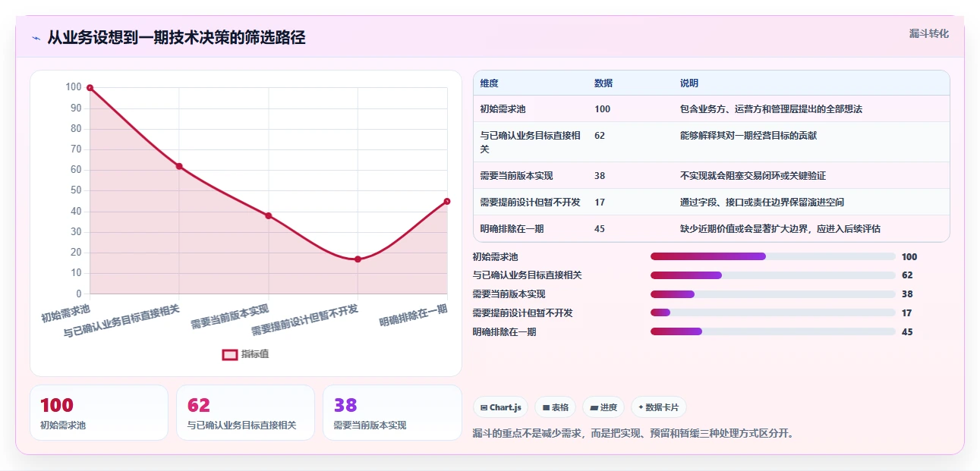980x471 pixels.
Task: Click the x-axis label 初始需求池
Action: [x=65, y=313]
